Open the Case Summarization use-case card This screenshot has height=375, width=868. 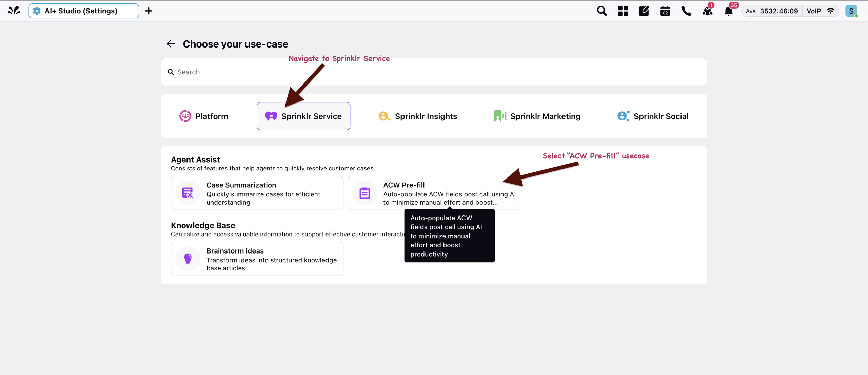(257, 193)
